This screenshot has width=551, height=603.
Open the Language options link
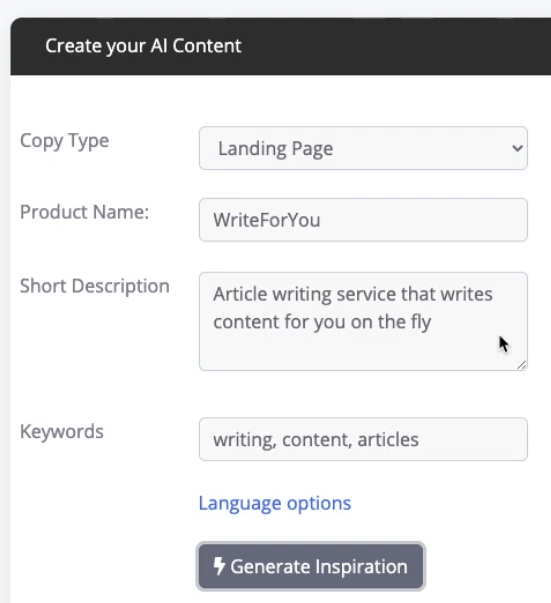(275, 503)
